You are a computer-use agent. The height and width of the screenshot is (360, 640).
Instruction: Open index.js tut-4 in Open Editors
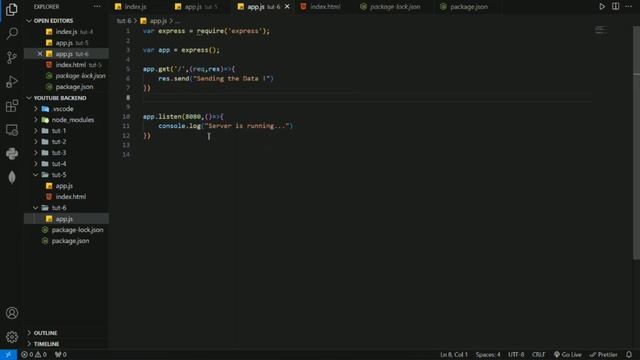[67, 32]
